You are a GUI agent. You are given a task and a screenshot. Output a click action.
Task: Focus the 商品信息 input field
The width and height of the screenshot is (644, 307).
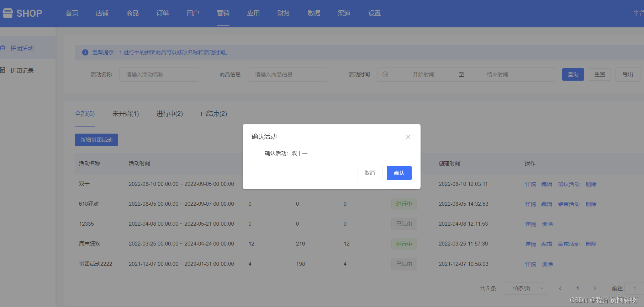coord(288,75)
